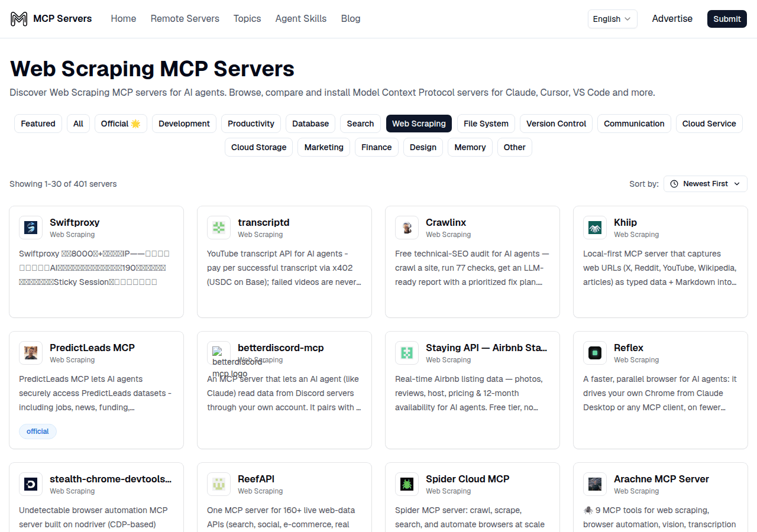Open the Swiftproxy title link
Screen dimensions: 757x532
(x=75, y=222)
